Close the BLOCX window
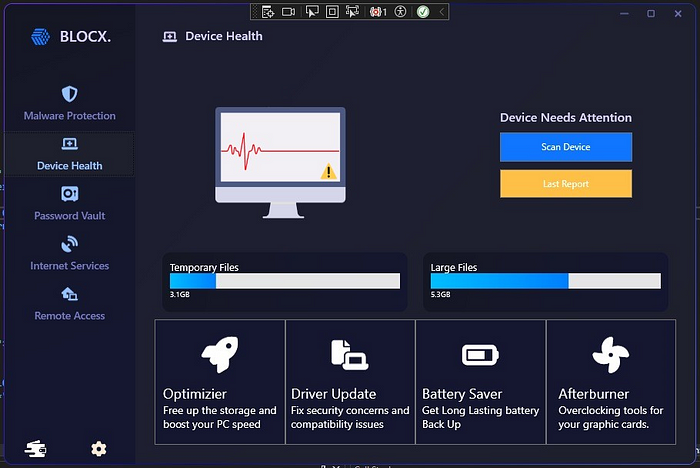700x468 pixels. 678,14
